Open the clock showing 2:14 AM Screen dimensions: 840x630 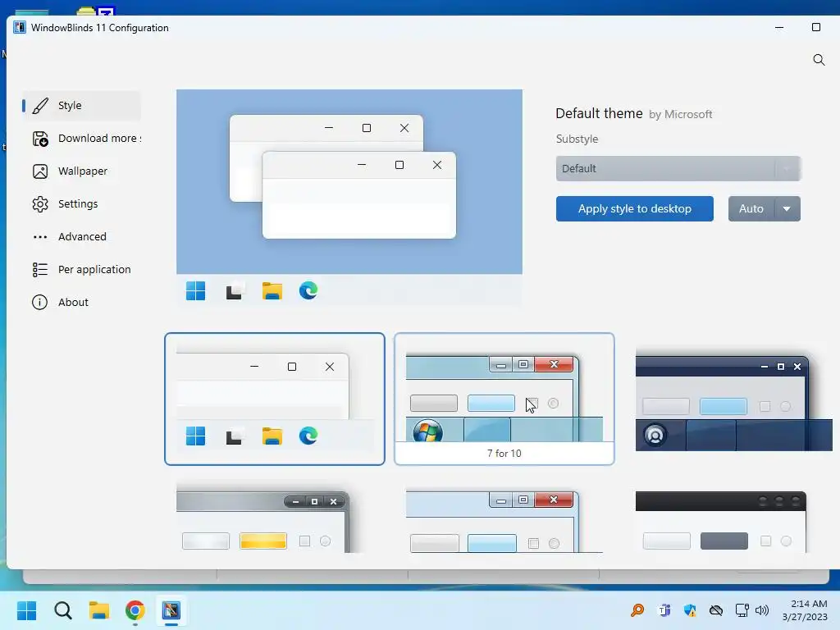805,610
